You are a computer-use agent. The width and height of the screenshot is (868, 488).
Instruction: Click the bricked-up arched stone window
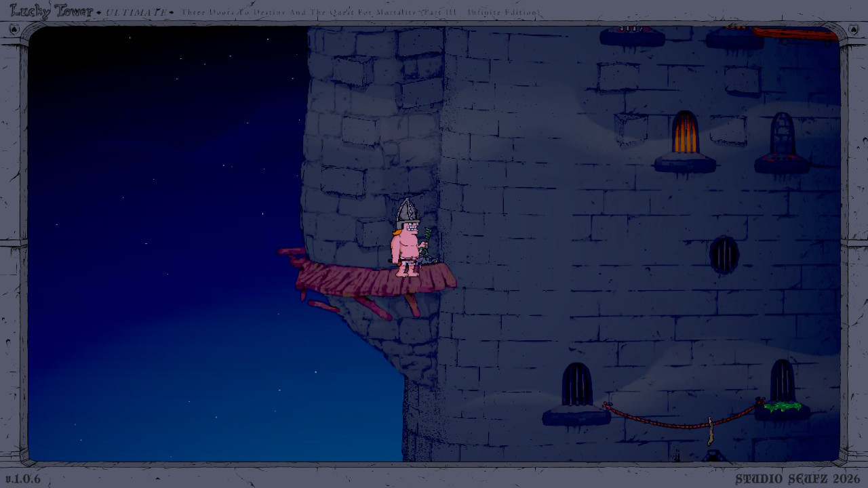[x=782, y=134]
